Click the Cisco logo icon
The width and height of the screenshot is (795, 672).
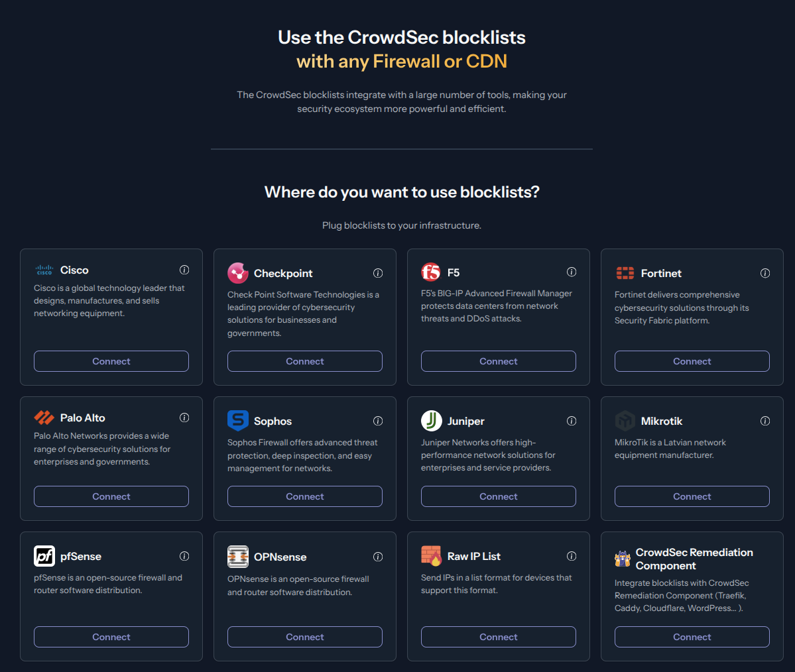44,270
